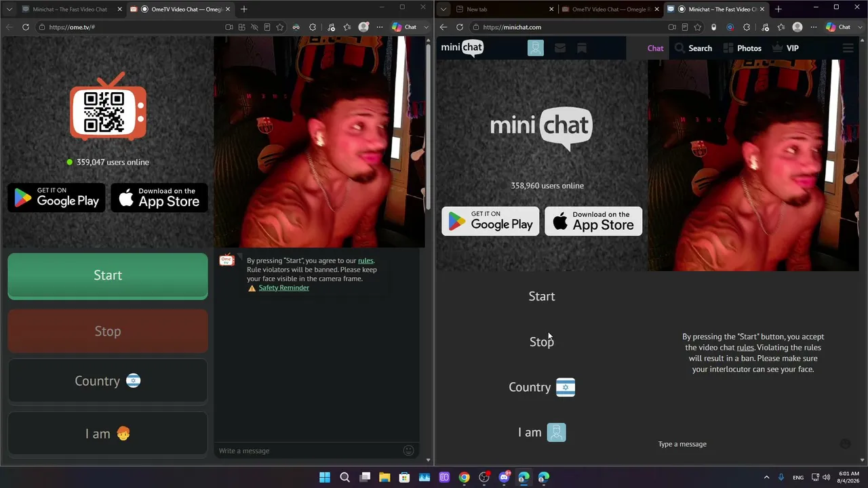
Task: Open the I am avatar selector in Minichat
Action: tap(542, 432)
